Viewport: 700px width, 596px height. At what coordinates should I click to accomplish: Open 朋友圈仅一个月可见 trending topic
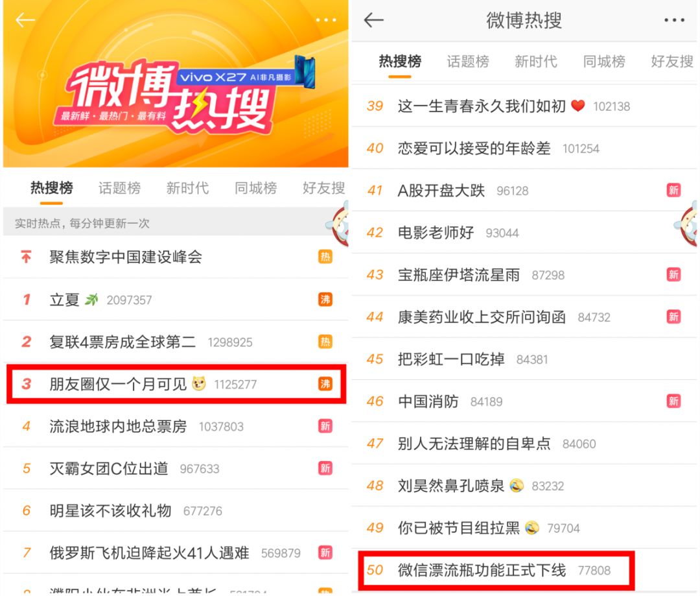pyautogui.click(x=176, y=384)
